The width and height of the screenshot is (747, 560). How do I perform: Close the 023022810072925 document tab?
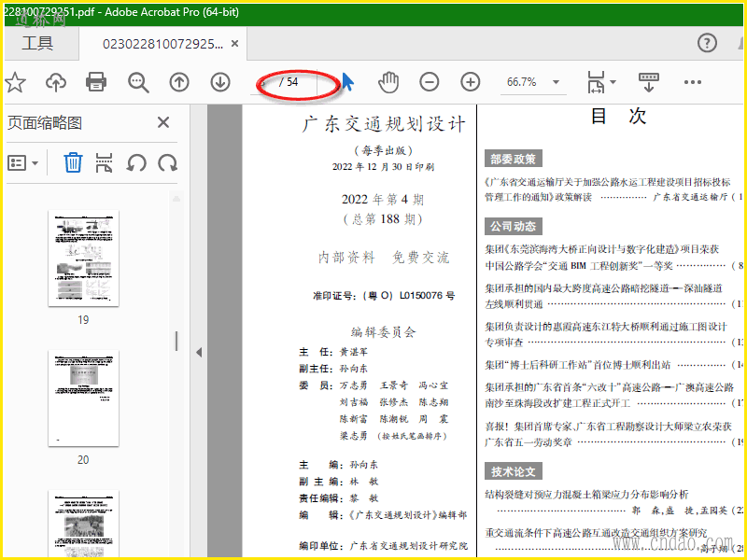tap(235, 44)
